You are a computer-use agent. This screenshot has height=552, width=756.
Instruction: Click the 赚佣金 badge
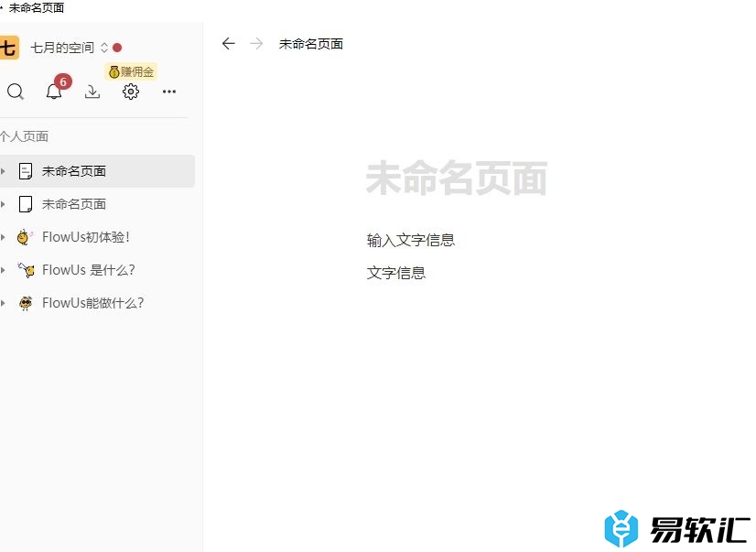(131, 71)
